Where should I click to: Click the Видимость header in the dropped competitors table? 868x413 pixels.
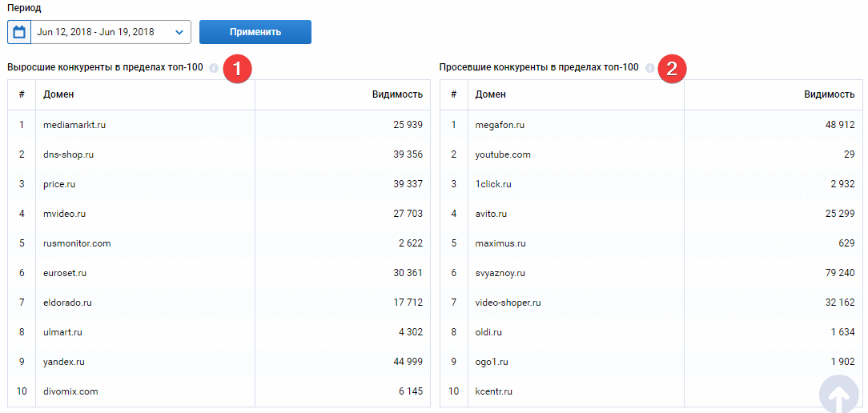click(830, 94)
